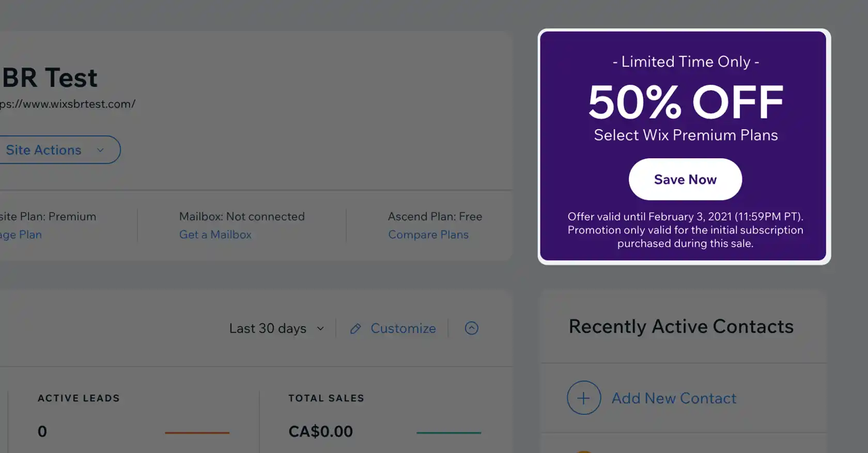Click the Recently Active Contacts heading
The image size is (868, 453).
[x=681, y=326]
